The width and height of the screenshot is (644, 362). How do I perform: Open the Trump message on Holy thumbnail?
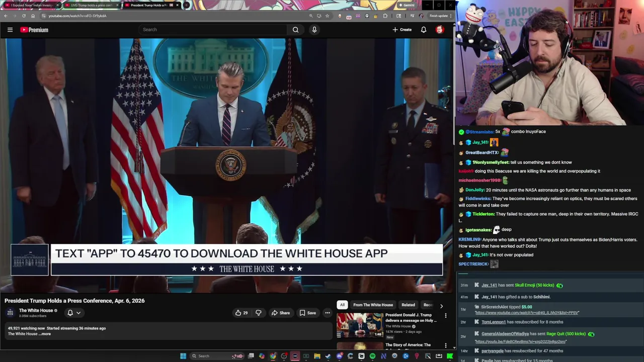click(x=360, y=325)
